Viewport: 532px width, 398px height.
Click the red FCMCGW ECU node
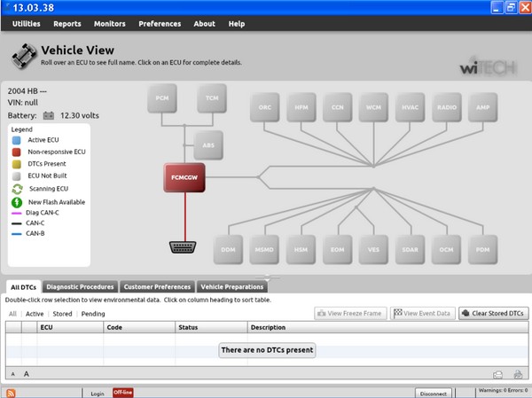pos(184,176)
